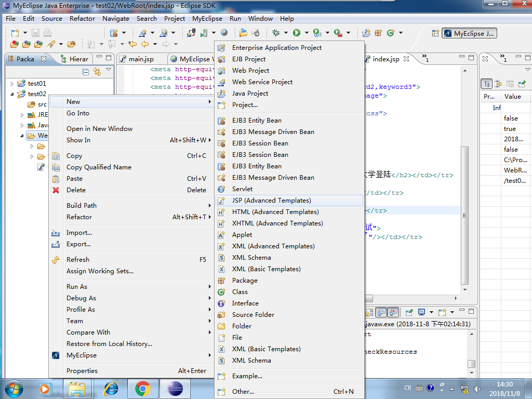Open the Refactor menu in menu bar
Image resolution: width=532 pixels, height=399 pixels.
pos(82,19)
